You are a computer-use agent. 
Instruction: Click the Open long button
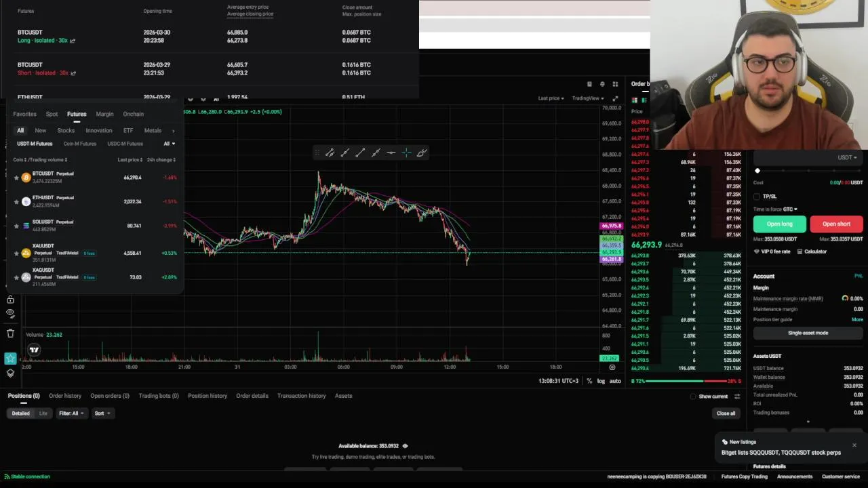pyautogui.click(x=780, y=224)
